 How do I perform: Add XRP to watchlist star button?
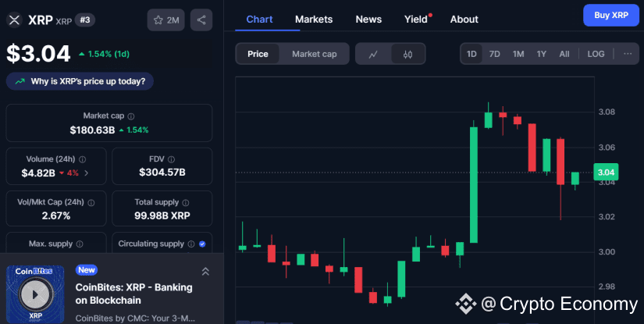point(166,20)
